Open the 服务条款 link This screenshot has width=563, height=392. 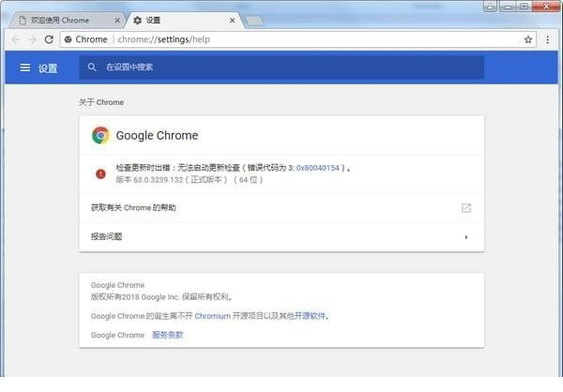coord(168,335)
